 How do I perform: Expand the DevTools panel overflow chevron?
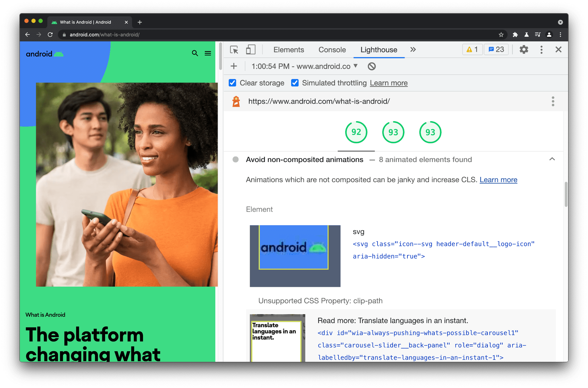pyautogui.click(x=413, y=49)
